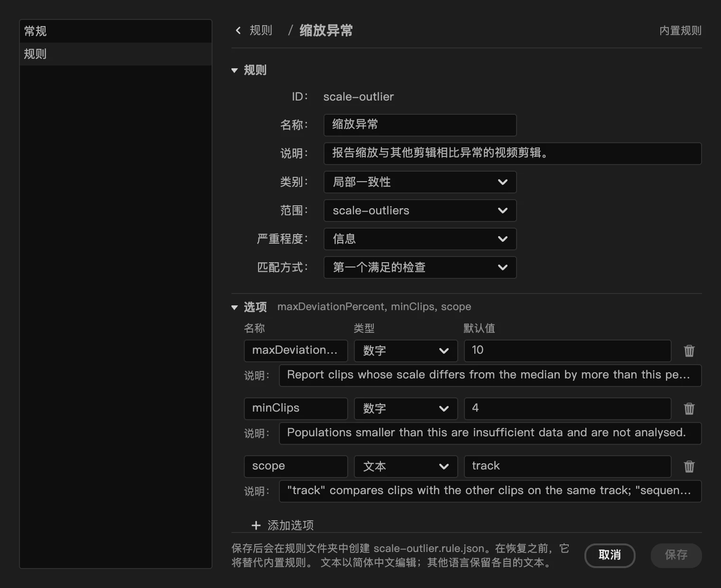Click the 缩放异常 breadcrumb title
The image size is (721, 588).
click(x=326, y=31)
